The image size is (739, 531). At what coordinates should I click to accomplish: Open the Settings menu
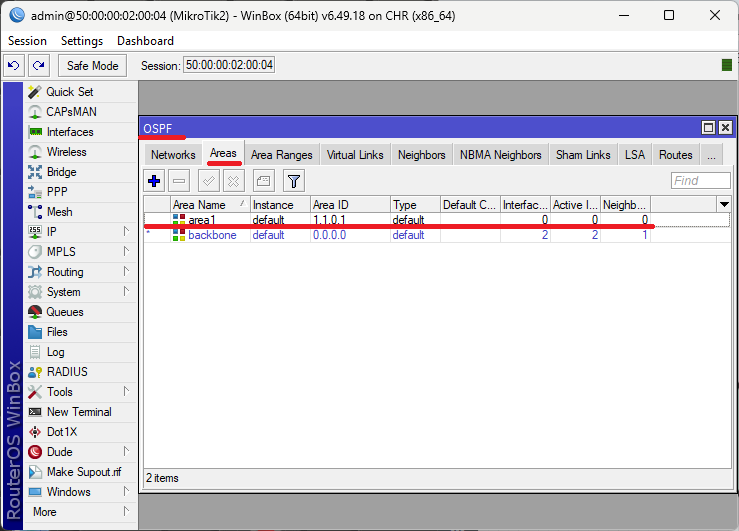(81, 41)
